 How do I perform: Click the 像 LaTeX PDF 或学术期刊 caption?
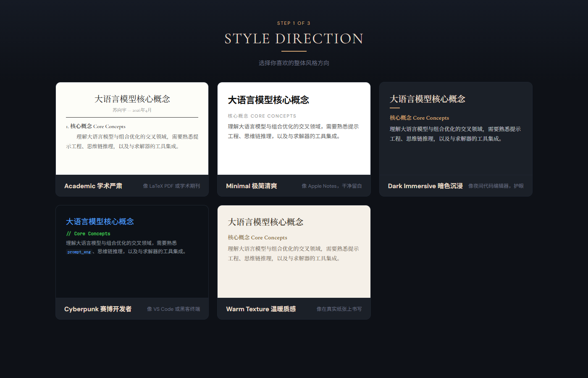[172, 186]
